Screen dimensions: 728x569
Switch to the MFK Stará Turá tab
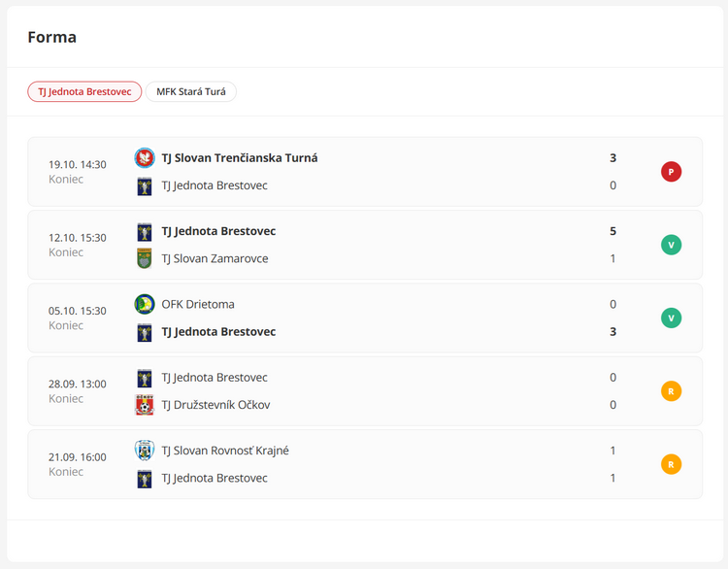[191, 92]
